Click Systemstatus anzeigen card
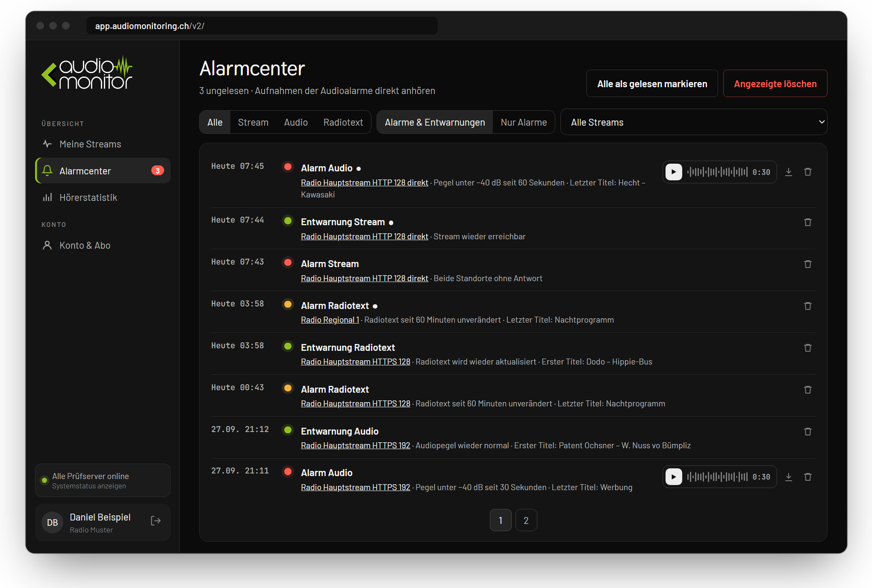The width and height of the screenshot is (872, 588). pyautogui.click(x=103, y=481)
